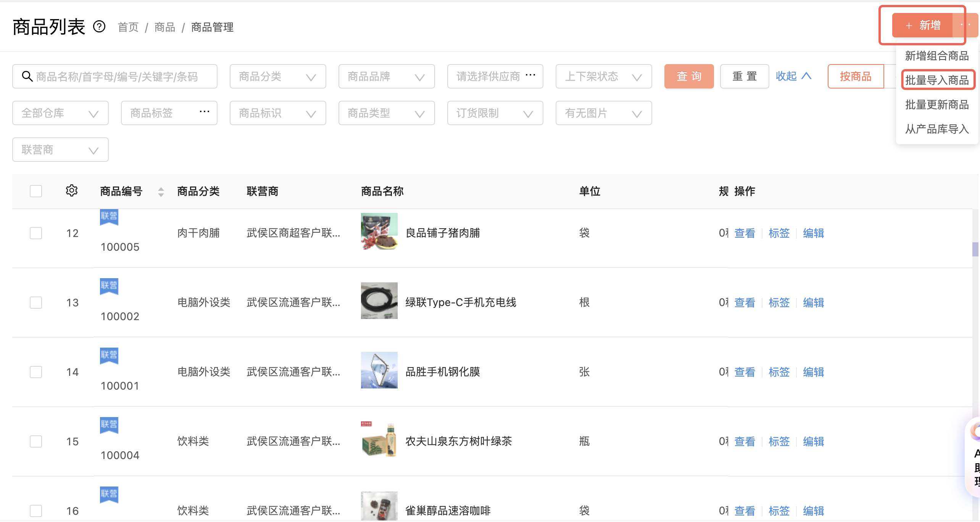Toggle the select-all checkbox in table header
The height and width of the screenshot is (522, 980).
36,191
